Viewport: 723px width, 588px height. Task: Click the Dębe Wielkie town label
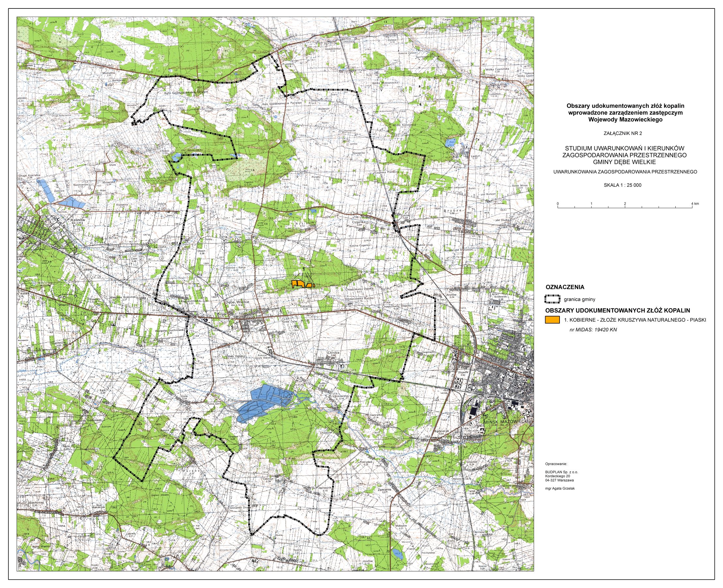237,302
